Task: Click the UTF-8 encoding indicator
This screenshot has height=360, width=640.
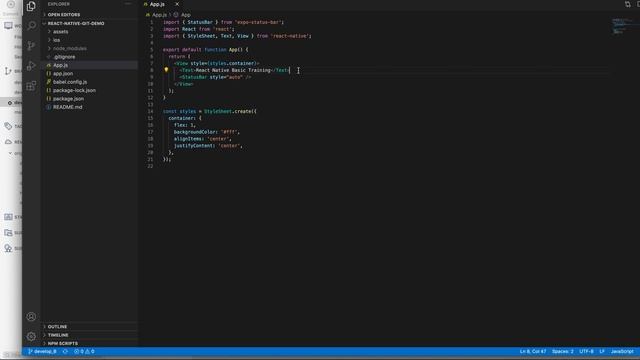Action: click(586, 351)
